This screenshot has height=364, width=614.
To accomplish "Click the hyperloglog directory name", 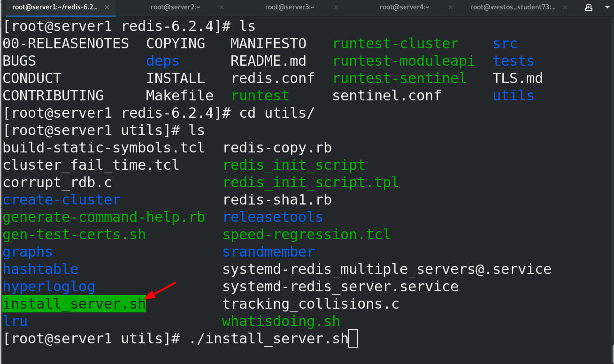I will point(49,287).
